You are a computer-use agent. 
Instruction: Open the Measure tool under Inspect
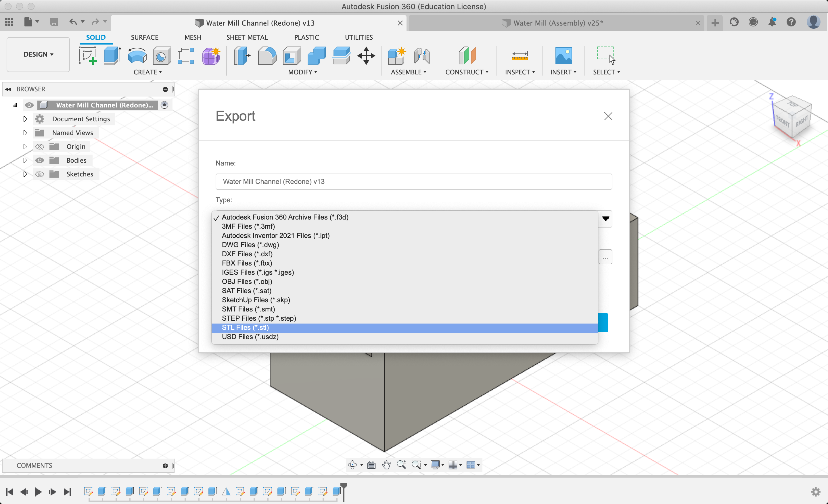point(519,55)
